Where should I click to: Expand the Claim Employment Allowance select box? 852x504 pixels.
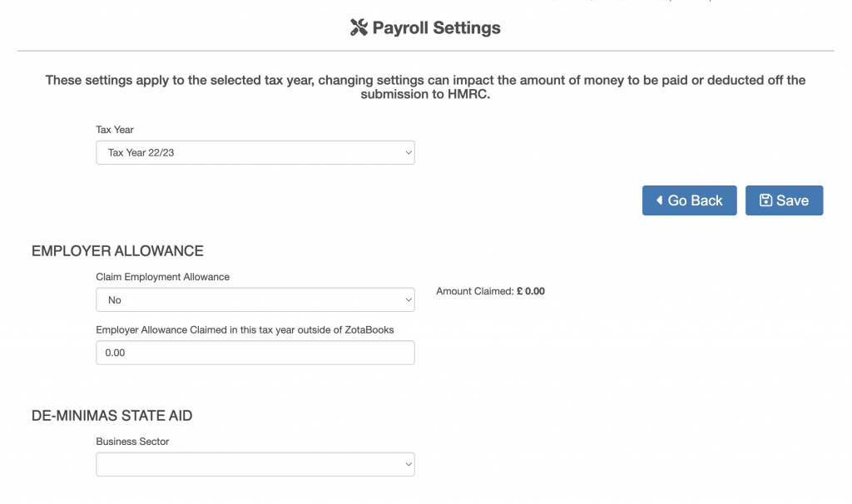click(255, 300)
